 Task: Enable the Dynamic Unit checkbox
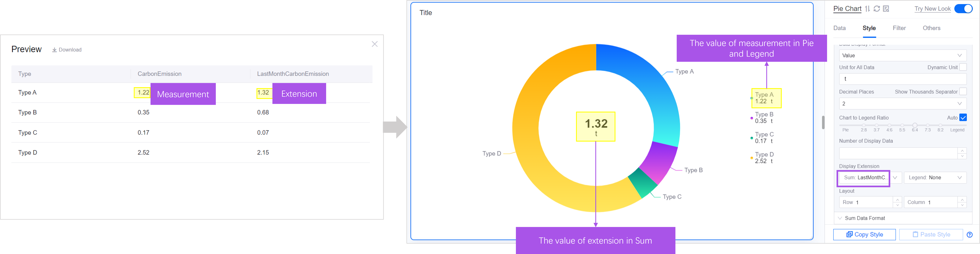(963, 67)
